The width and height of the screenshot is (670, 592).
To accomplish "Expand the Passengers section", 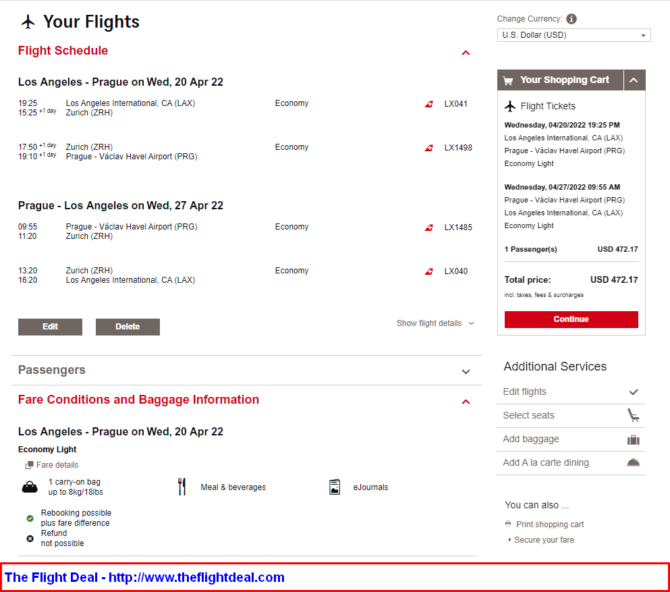I will coord(466,371).
